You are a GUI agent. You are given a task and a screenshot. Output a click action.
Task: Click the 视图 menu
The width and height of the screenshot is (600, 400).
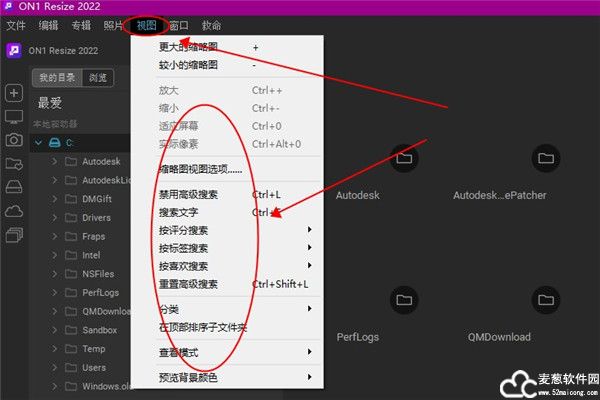coord(147,26)
